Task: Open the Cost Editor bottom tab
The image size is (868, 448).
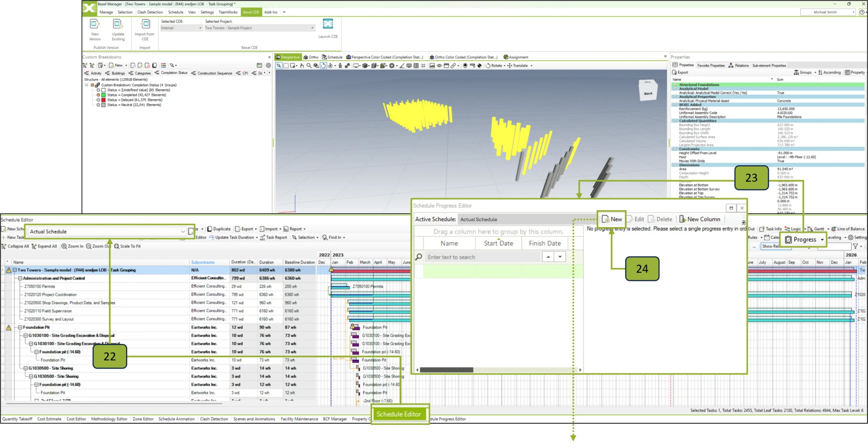Action: (x=76, y=419)
